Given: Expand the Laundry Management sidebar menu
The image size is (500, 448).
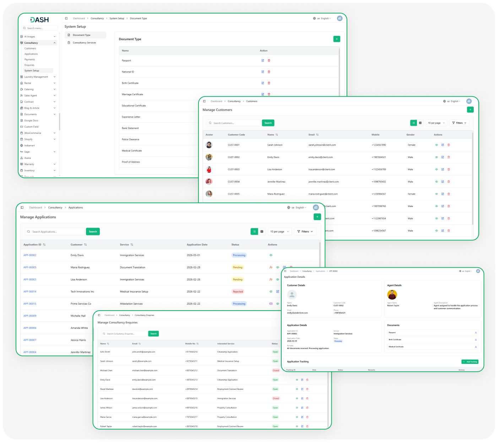Looking at the screenshot, I should pos(38,77).
